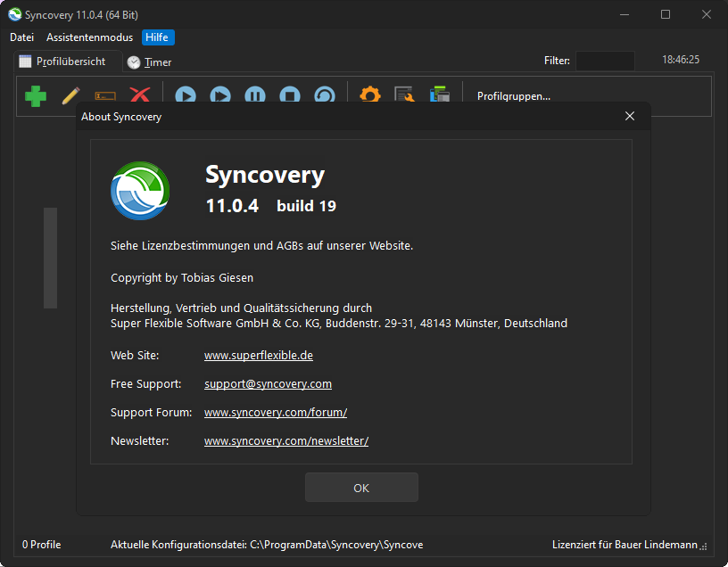Open the www.superflexible.de link
The width and height of the screenshot is (728, 567).
[x=259, y=356]
